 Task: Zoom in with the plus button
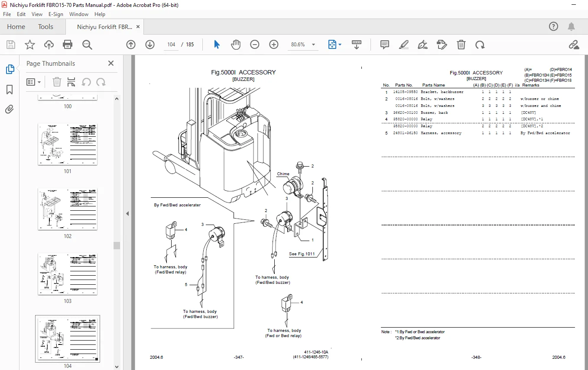274,45
